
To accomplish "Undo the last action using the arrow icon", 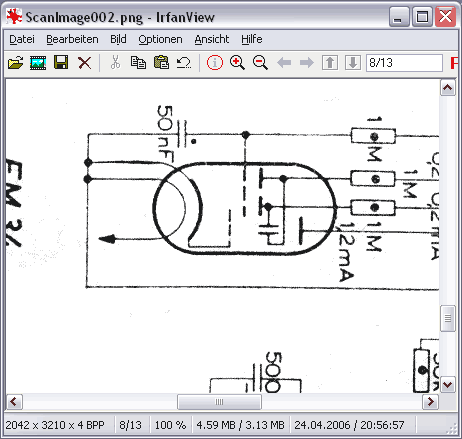I will coord(184,62).
